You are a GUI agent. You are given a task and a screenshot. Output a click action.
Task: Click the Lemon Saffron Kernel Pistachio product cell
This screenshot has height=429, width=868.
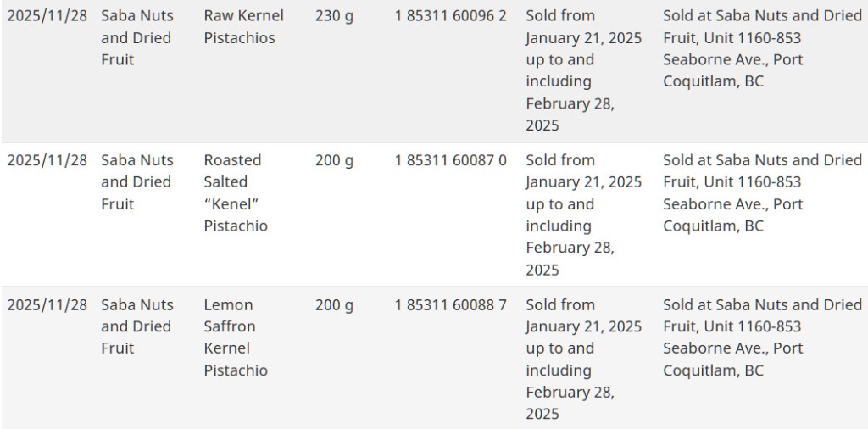coord(236,337)
